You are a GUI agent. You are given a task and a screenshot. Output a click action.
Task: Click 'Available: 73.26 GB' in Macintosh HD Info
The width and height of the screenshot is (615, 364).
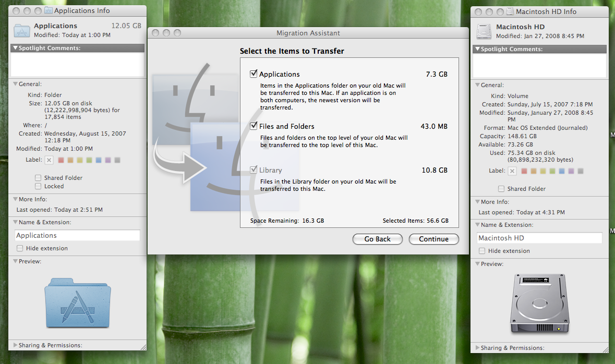(x=505, y=144)
